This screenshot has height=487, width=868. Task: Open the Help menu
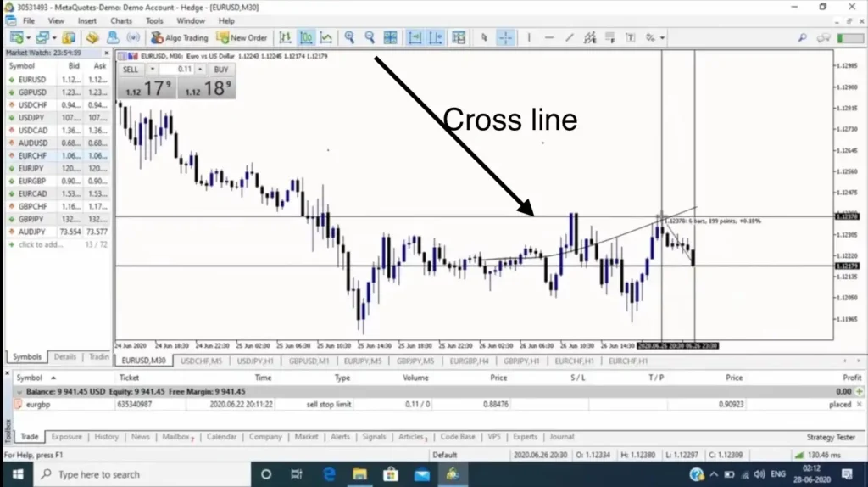[x=226, y=20]
